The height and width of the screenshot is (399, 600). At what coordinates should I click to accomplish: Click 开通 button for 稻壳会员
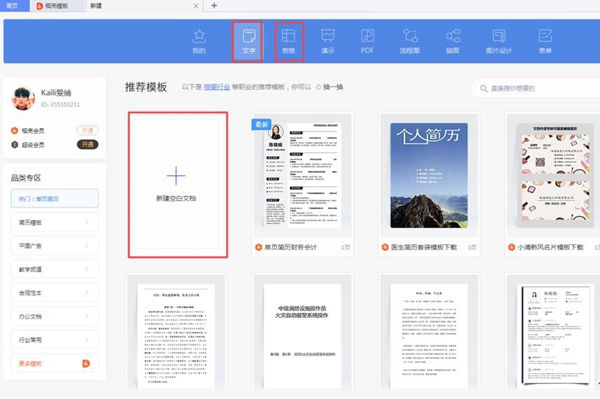[88, 130]
